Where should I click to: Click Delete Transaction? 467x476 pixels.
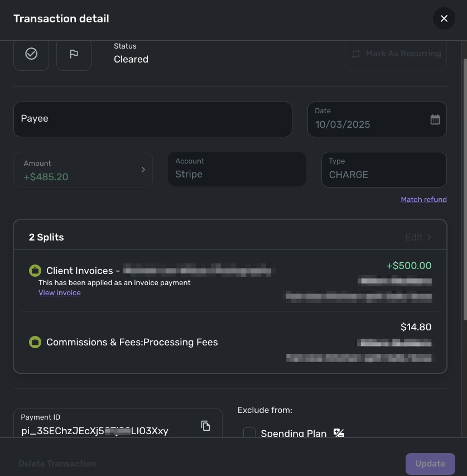coord(57,464)
